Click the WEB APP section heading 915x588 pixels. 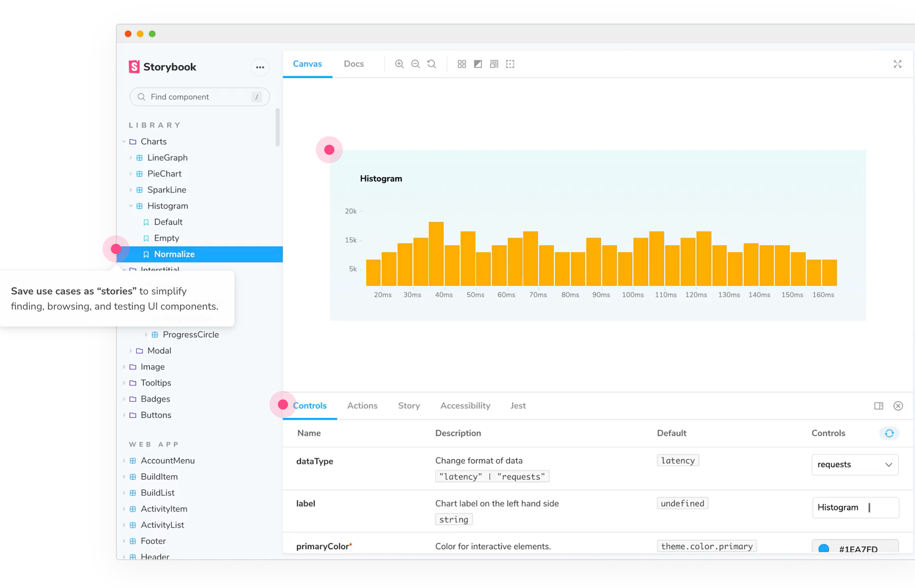pyautogui.click(x=154, y=445)
